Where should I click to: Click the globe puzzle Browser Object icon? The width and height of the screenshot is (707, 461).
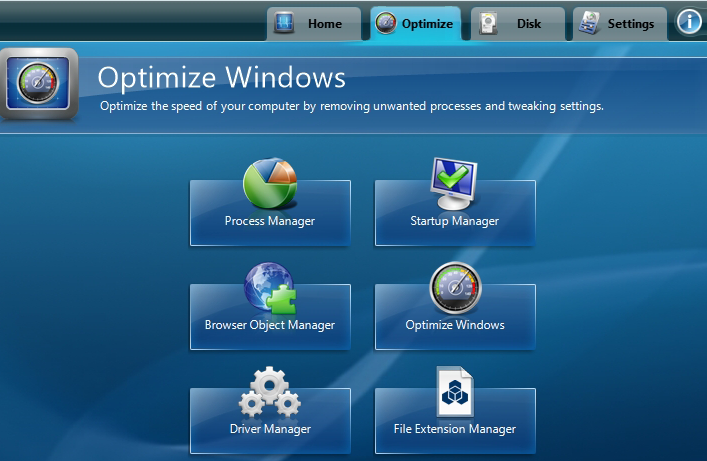pyautogui.click(x=270, y=289)
